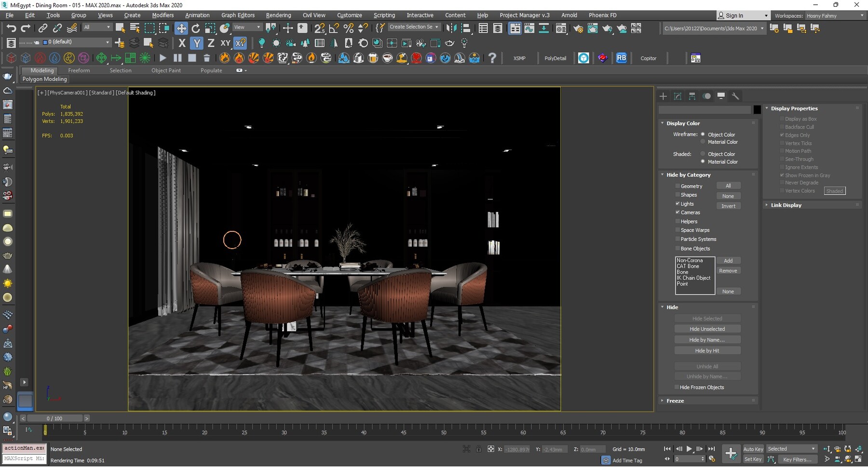Open the Create panel plus icon
This screenshot has width=868, height=470.
point(663,96)
